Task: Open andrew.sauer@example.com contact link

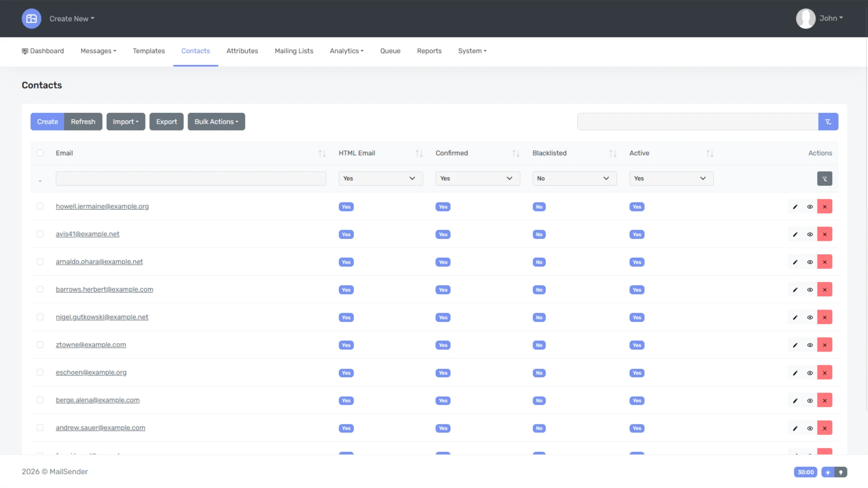Action: coord(100,428)
